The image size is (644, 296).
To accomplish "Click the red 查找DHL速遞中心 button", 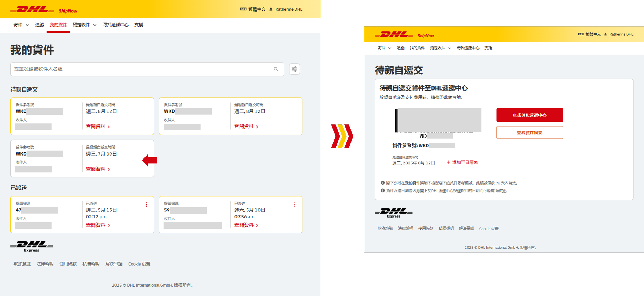I will [529, 115].
